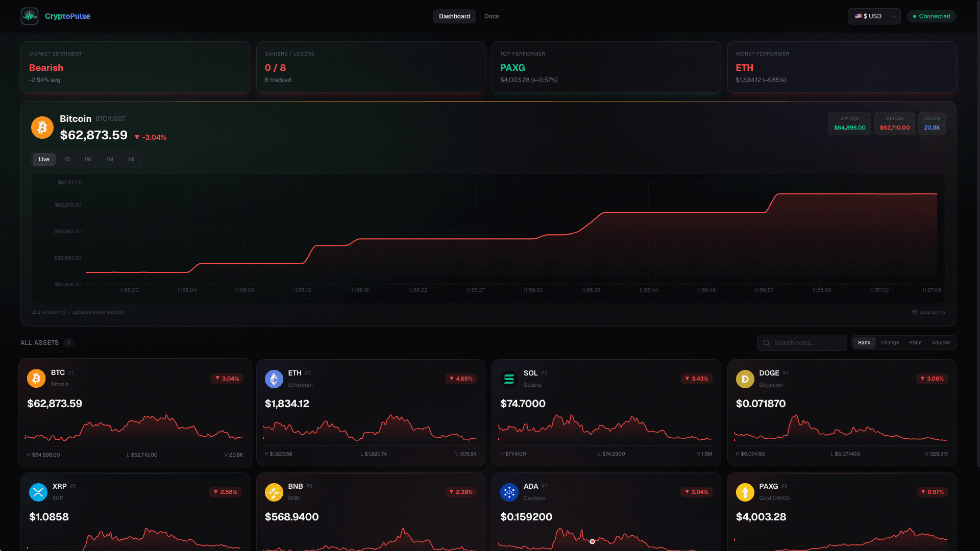Click the ETH 4.65% change badge
980x551 pixels.
click(461, 379)
